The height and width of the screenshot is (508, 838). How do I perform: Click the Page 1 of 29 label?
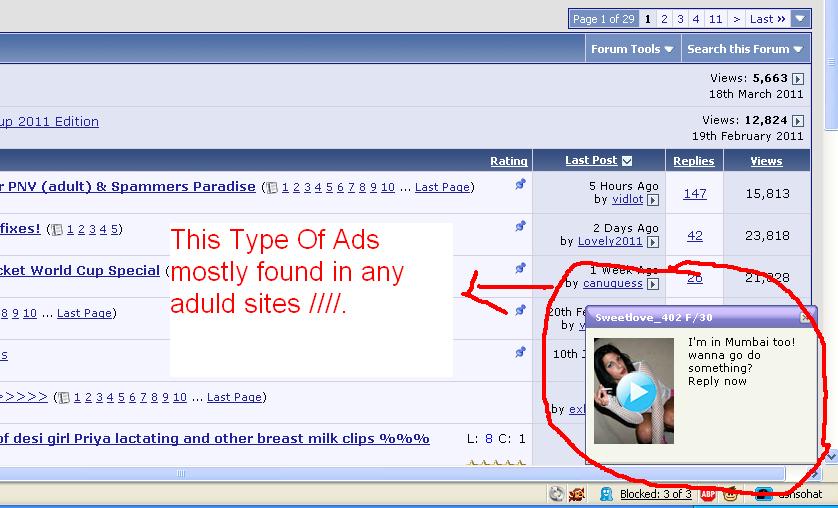pyautogui.click(x=603, y=19)
